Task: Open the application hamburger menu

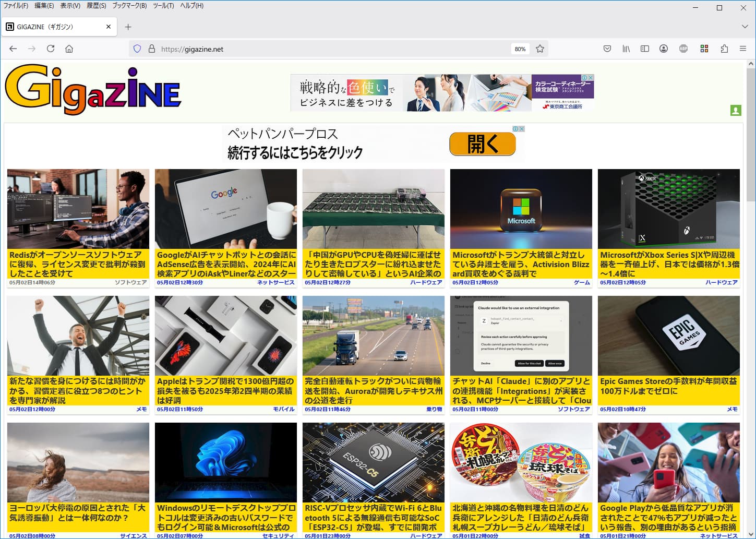Action: (743, 49)
